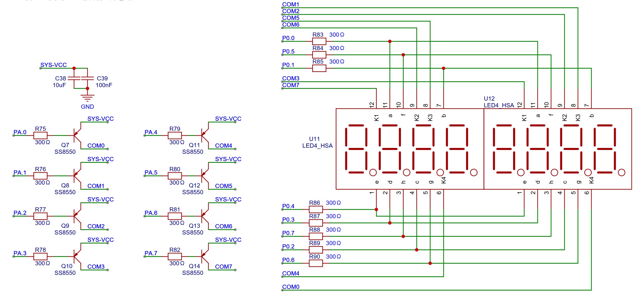Select resistor R82 symbol
Image resolution: width=644 pixels, height=297 pixels.
click(x=175, y=256)
